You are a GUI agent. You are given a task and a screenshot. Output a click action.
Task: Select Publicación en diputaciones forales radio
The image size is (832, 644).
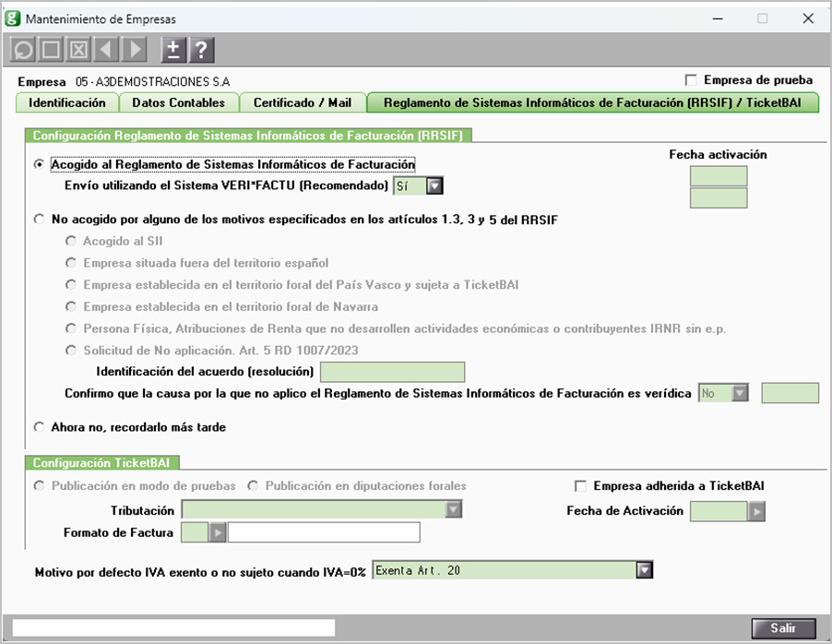coord(253,486)
